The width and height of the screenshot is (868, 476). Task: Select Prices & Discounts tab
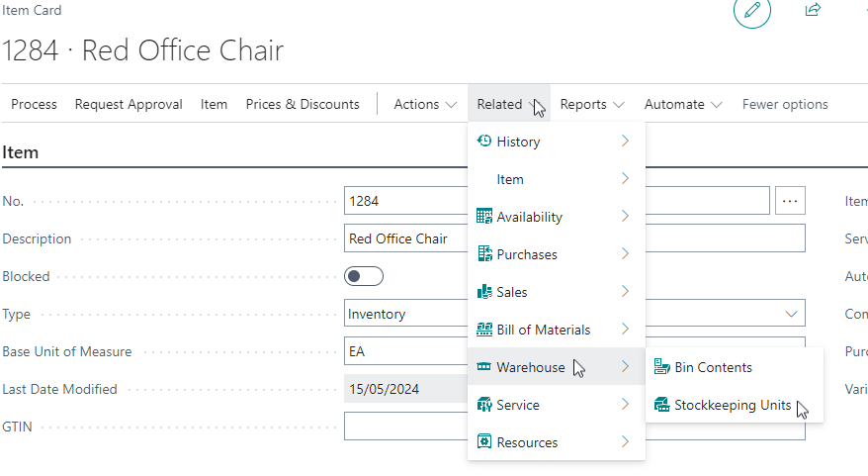click(303, 104)
